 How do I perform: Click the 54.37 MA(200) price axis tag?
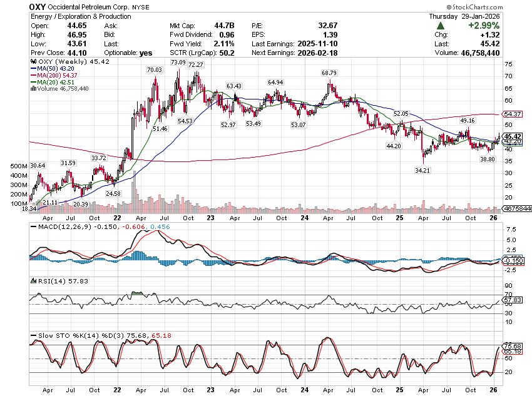(512, 114)
